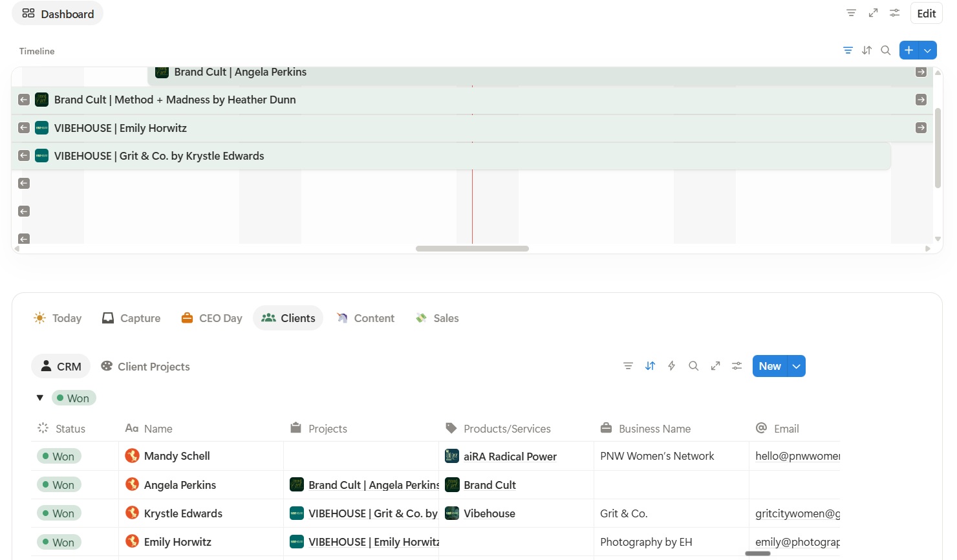957x560 pixels.
Task: Switch to the Capture tab
Action: [x=131, y=318]
